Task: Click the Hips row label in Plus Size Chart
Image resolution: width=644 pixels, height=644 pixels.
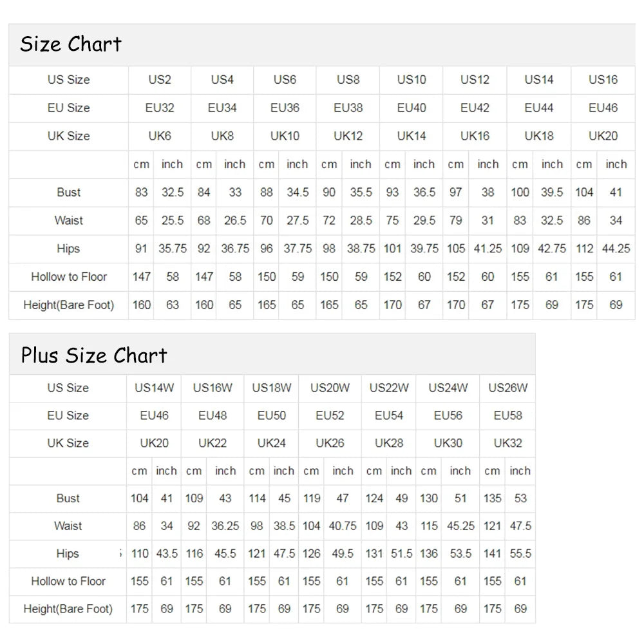Action: (68, 553)
